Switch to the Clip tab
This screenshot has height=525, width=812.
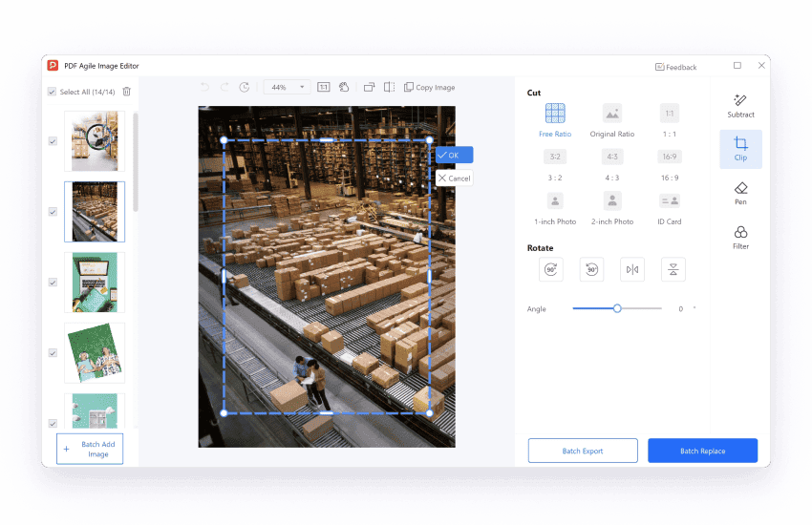(x=740, y=149)
